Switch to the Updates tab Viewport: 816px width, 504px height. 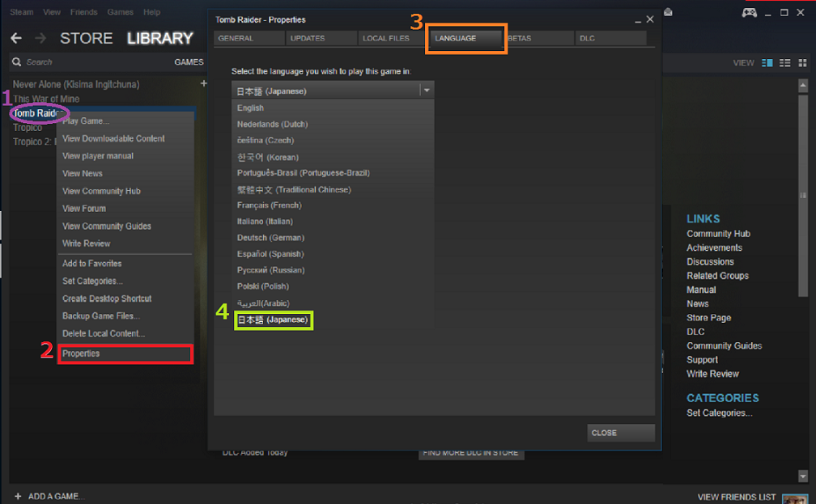[x=321, y=38]
